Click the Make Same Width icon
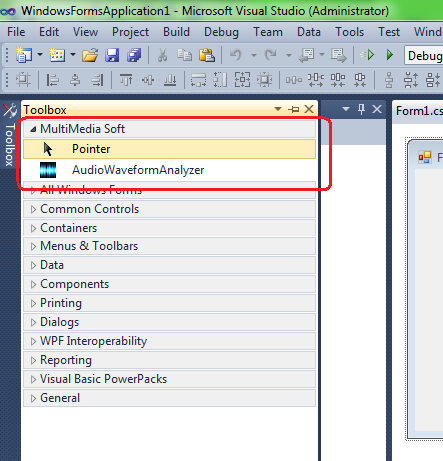Viewport: 443px width, 461px height. tap(198, 80)
